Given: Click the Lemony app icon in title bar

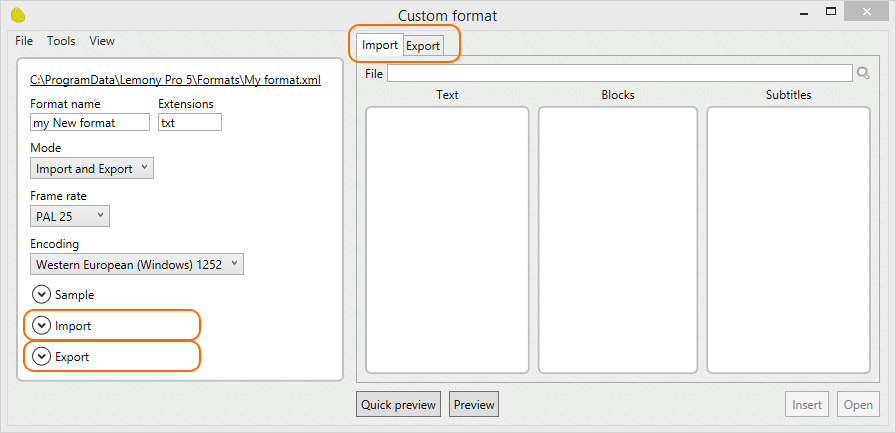Looking at the screenshot, I should click(x=18, y=15).
